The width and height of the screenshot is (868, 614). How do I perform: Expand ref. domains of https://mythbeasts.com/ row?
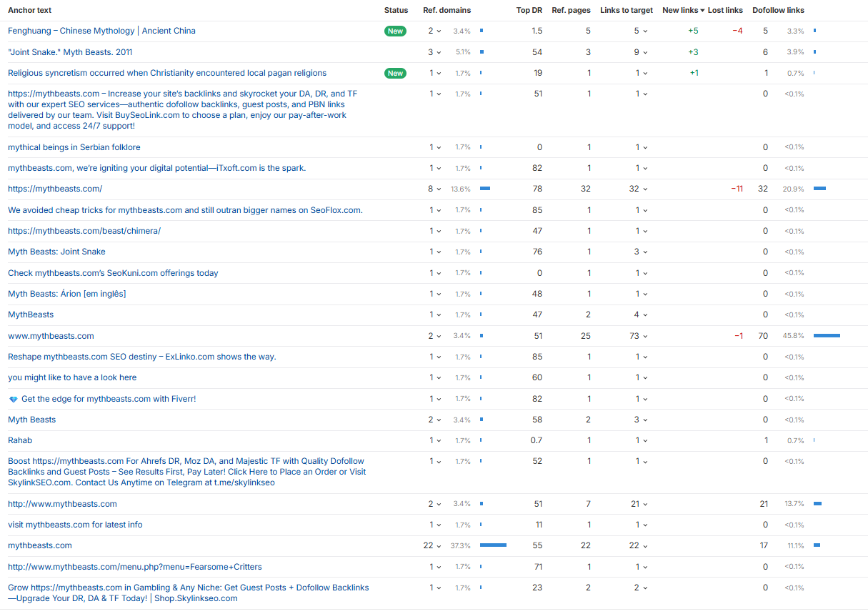click(x=433, y=189)
